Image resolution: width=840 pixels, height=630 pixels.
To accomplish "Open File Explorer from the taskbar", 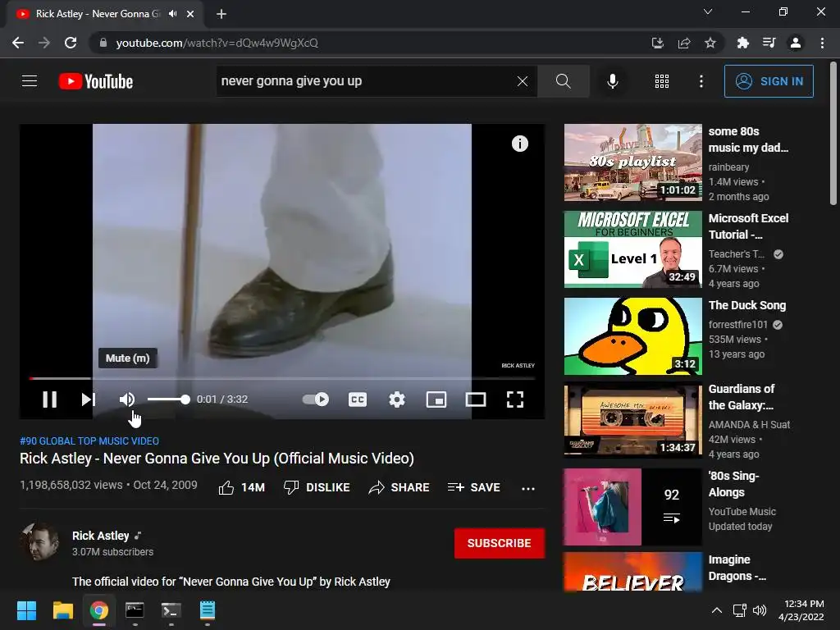I will (62, 610).
